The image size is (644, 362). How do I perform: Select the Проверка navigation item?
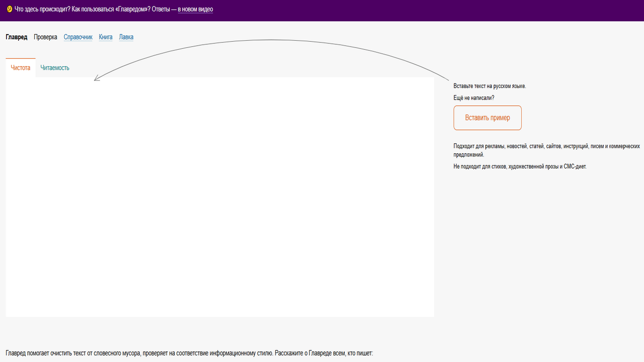coord(45,37)
